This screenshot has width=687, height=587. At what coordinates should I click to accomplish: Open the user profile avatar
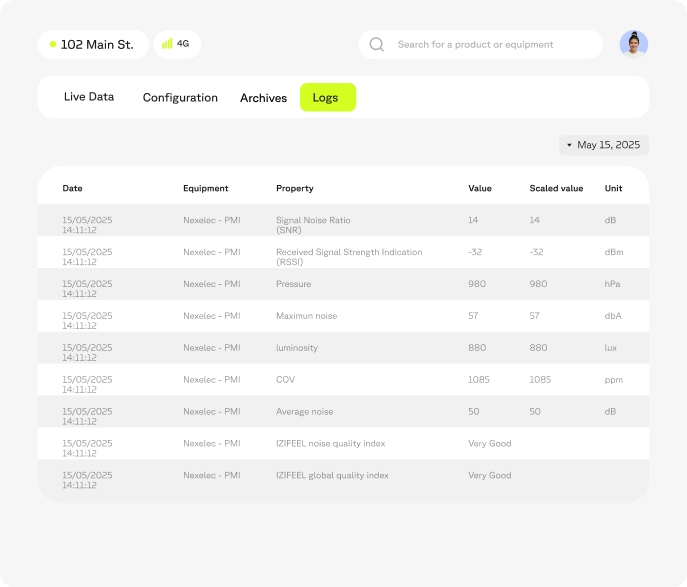pyautogui.click(x=633, y=44)
